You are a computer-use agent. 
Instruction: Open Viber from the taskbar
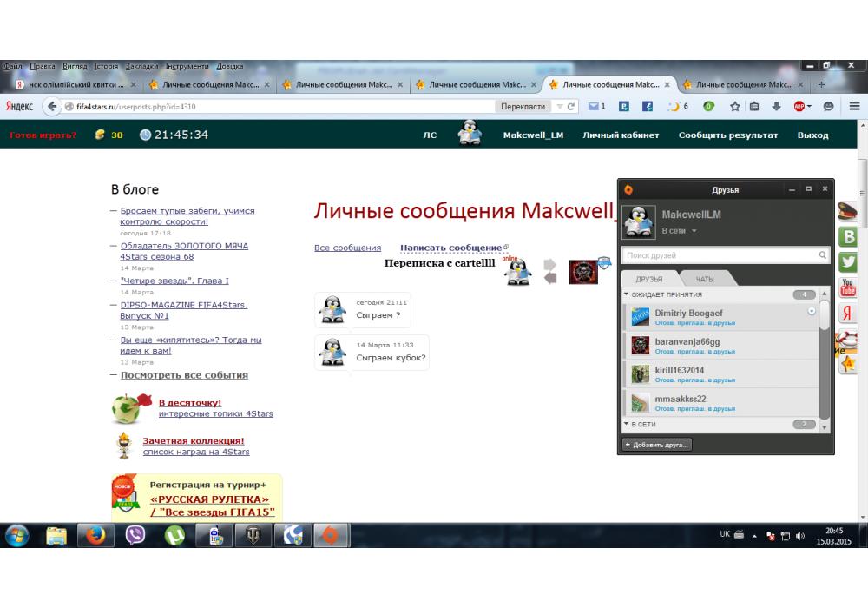click(135, 535)
